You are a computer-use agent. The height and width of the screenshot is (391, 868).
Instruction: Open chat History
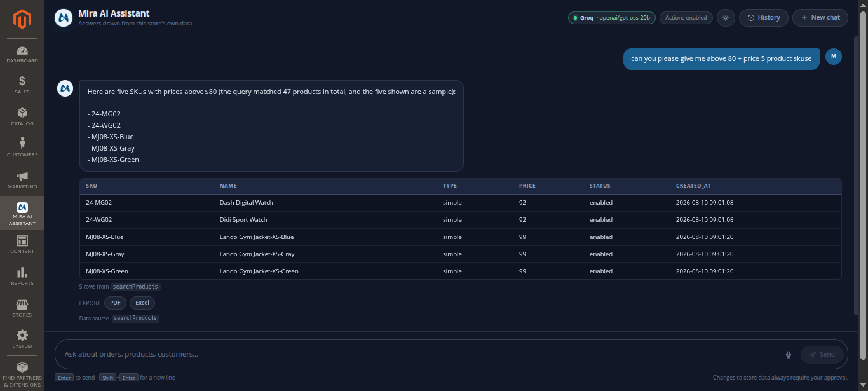(763, 18)
